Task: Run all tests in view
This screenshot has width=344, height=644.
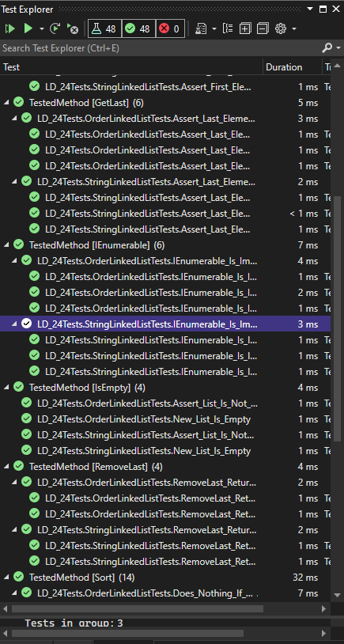Action: (x=9, y=28)
